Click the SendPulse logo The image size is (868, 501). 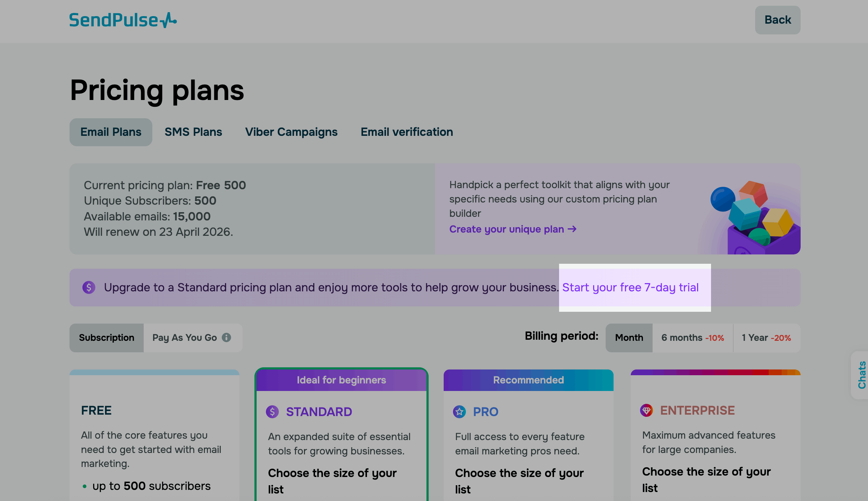point(123,20)
